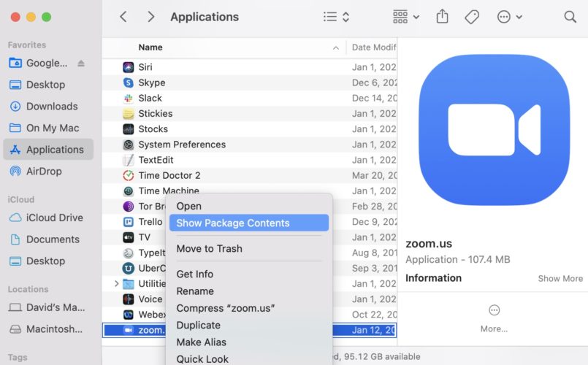Click the Share toolbar icon
The image size is (588, 365).
tap(442, 17)
